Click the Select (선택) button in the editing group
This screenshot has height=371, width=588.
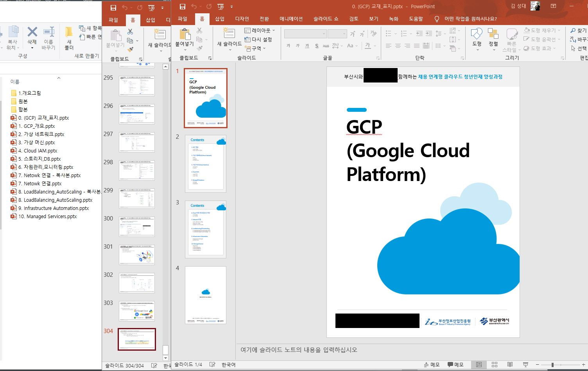click(x=579, y=48)
